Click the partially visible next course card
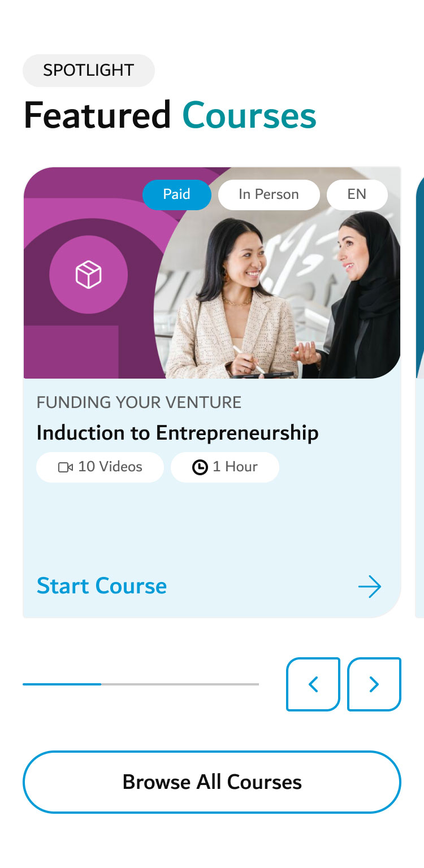The height and width of the screenshot is (868, 424). [419, 396]
